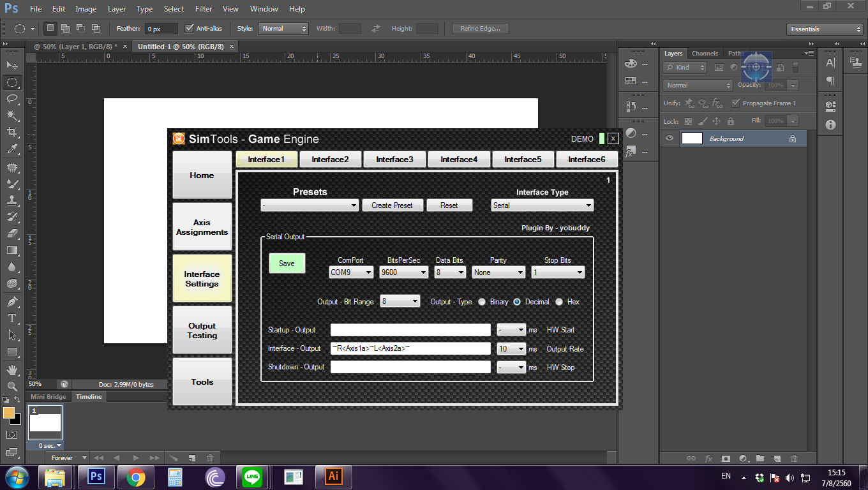
Task: Select the Path Selection tool
Action: 12,334
